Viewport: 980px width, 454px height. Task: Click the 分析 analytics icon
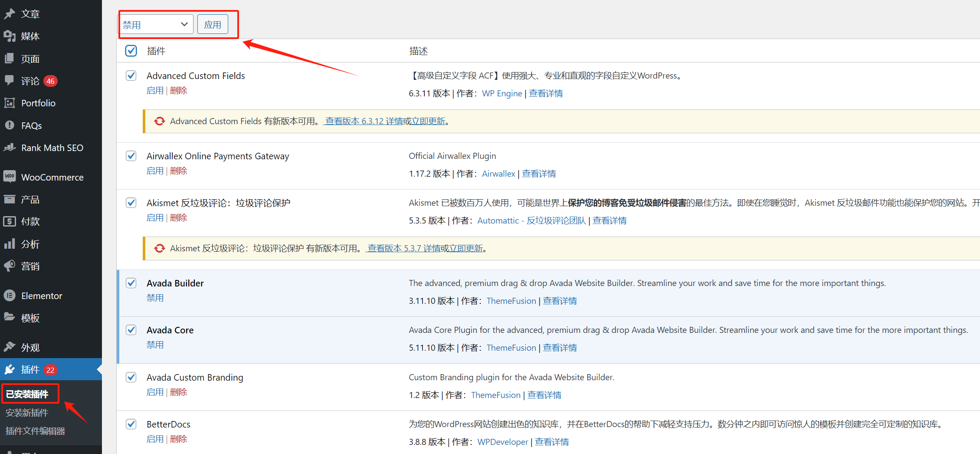pyautogui.click(x=10, y=243)
